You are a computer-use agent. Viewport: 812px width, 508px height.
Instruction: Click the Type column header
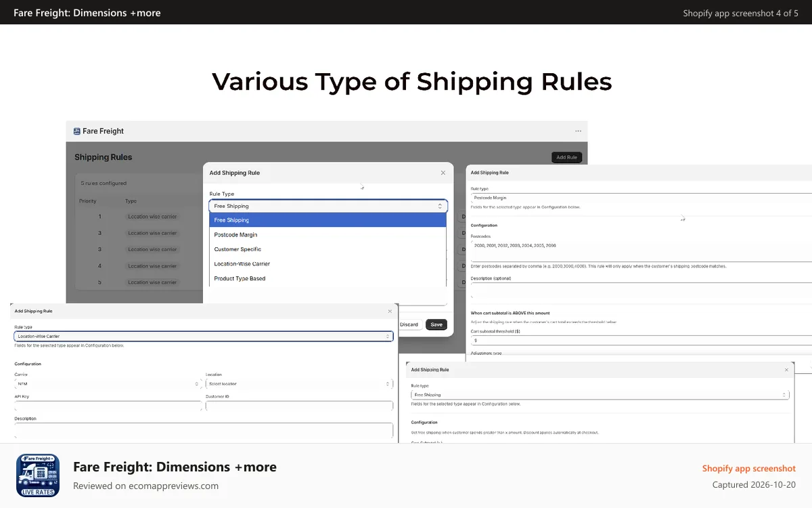click(x=131, y=201)
